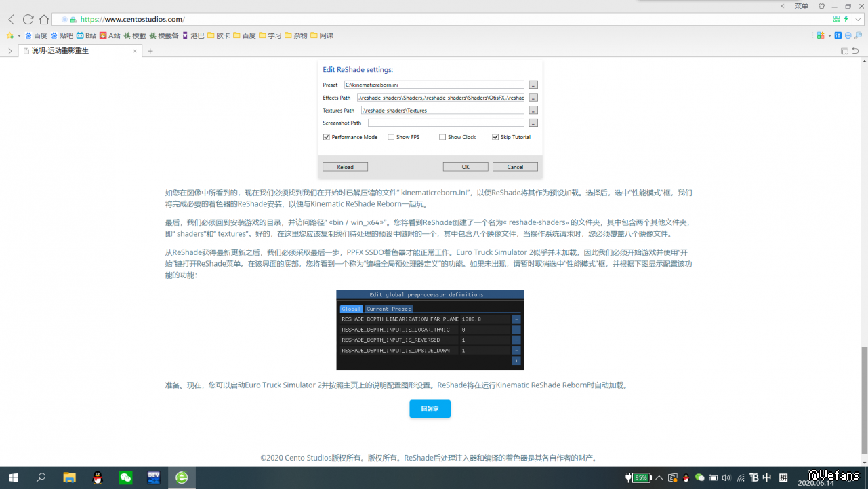Browse for the Preset file path
The width and height of the screenshot is (868, 489).
tap(533, 85)
